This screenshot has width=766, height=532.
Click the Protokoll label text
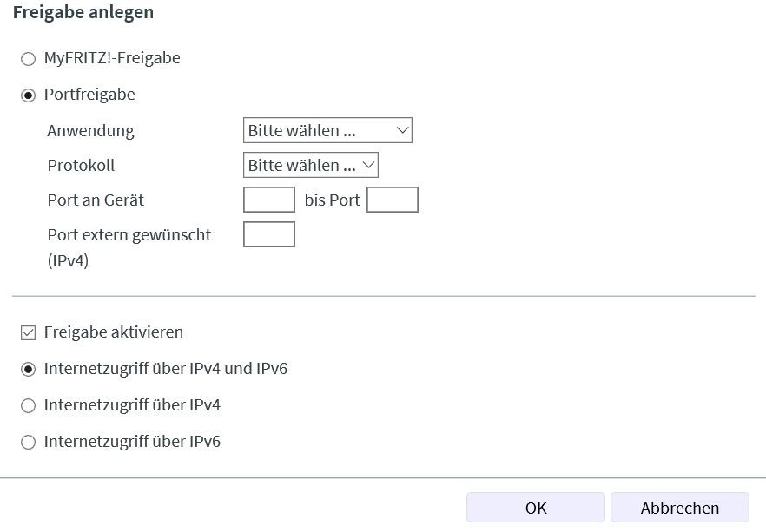[x=81, y=165]
